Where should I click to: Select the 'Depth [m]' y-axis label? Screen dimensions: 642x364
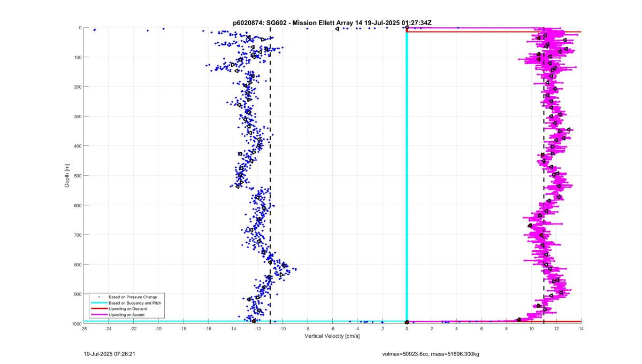[67, 175]
